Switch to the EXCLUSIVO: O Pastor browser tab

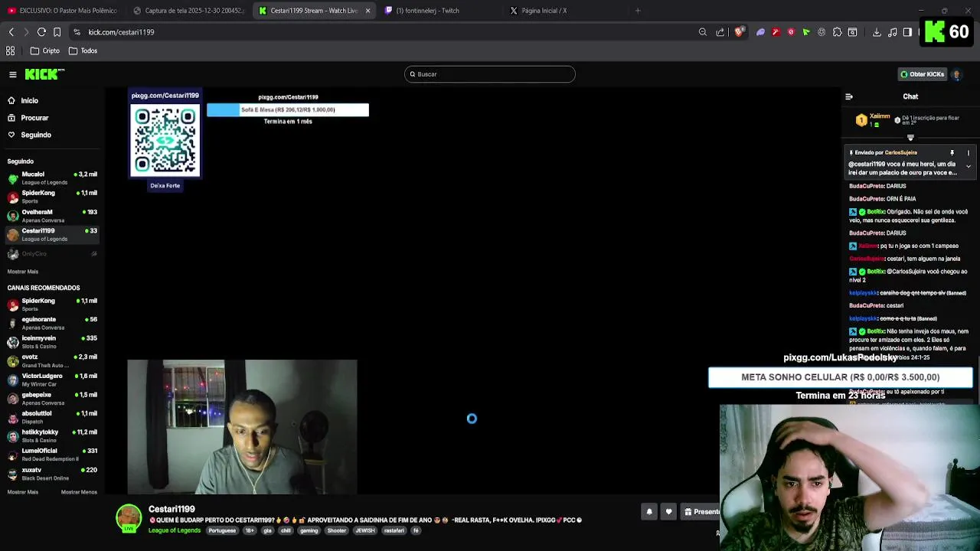pyautogui.click(x=63, y=11)
